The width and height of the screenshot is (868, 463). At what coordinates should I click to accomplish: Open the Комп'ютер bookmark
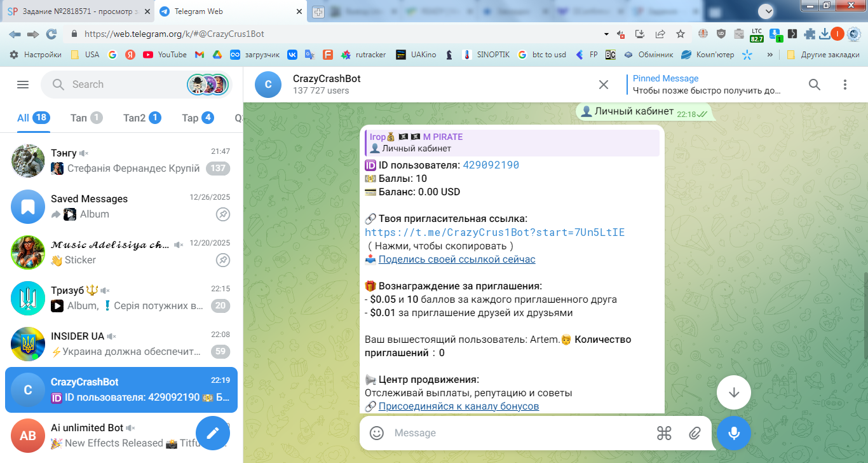coord(707,55)
